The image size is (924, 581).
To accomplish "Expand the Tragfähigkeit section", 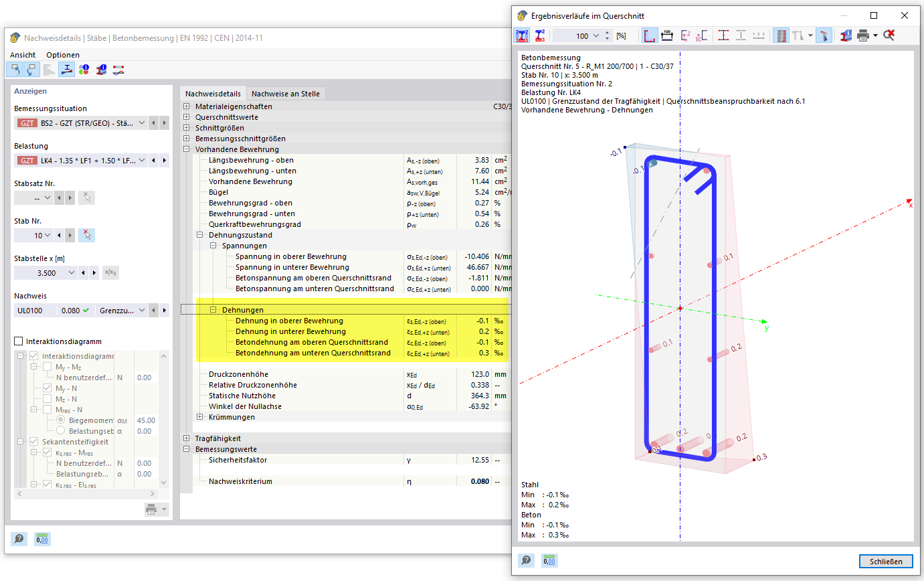I will coord(187,438).
